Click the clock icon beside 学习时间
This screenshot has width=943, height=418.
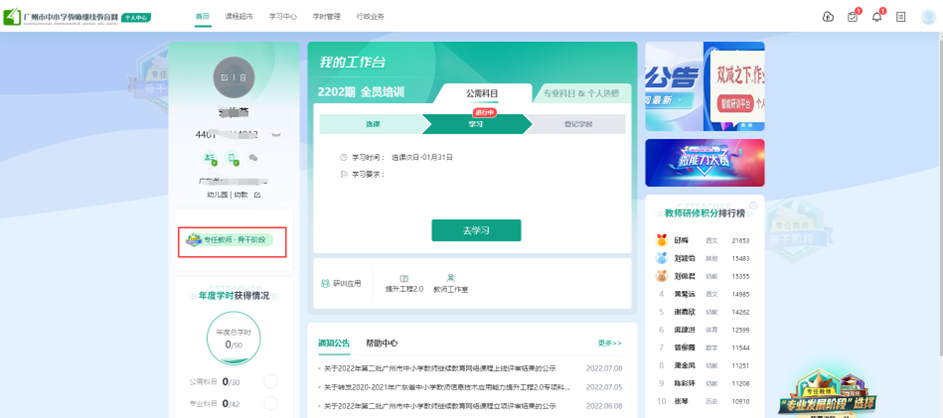pos(343,158)
